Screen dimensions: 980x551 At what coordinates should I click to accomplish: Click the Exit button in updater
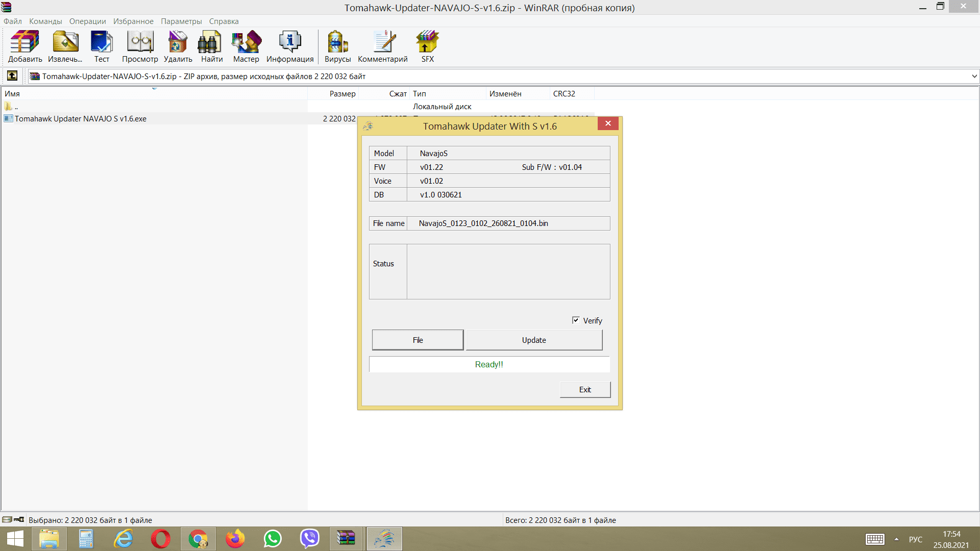click(x=585, y=390)
